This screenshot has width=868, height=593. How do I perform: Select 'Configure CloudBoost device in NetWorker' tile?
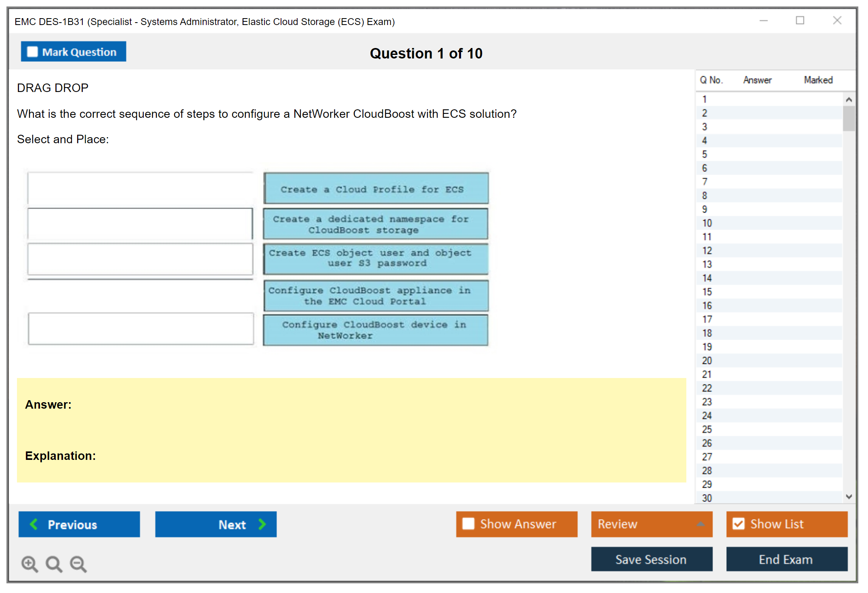pyautogui.click(x=375, y=330)
